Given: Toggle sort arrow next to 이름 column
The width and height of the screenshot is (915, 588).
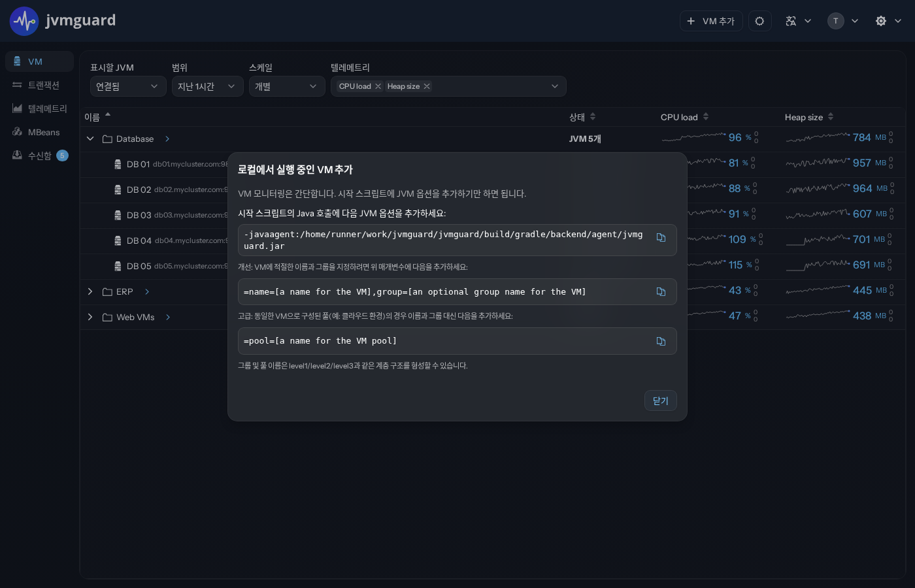Looking at the screenshot, I should point(108,115).
